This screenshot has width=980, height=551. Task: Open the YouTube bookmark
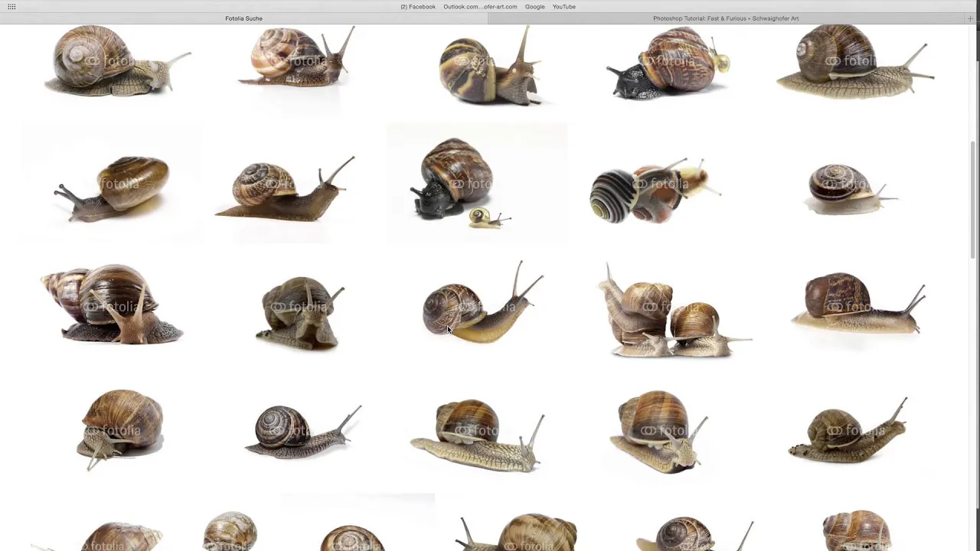[564, 7]
